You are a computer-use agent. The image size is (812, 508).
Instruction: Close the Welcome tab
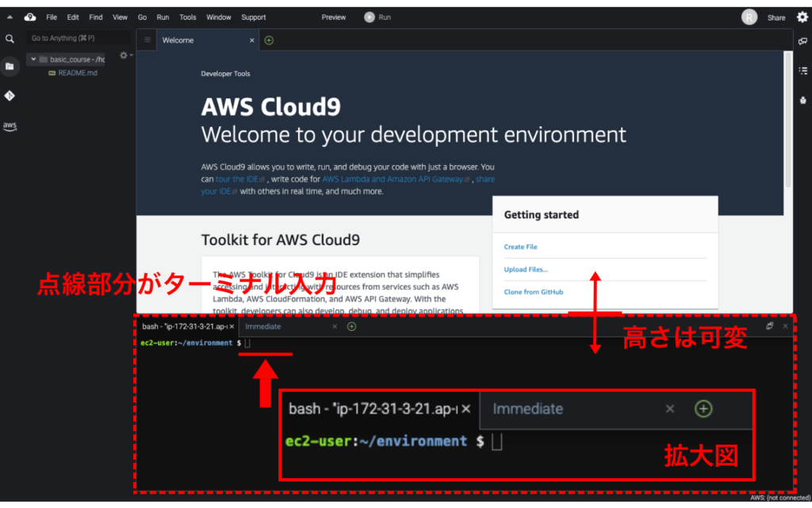pos(251,40)
